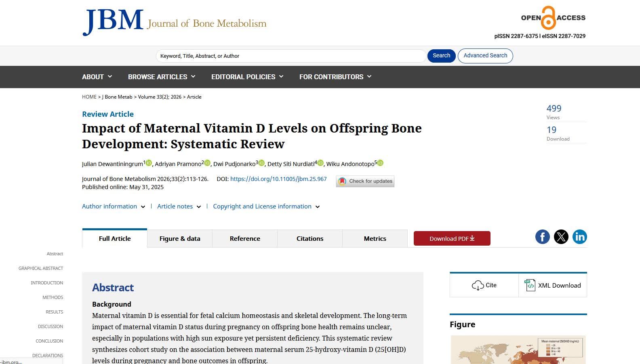The width and height of the screenshot is (640, 364).
Task: Share article on LinkedIn icon
Action: click(580, 237)
